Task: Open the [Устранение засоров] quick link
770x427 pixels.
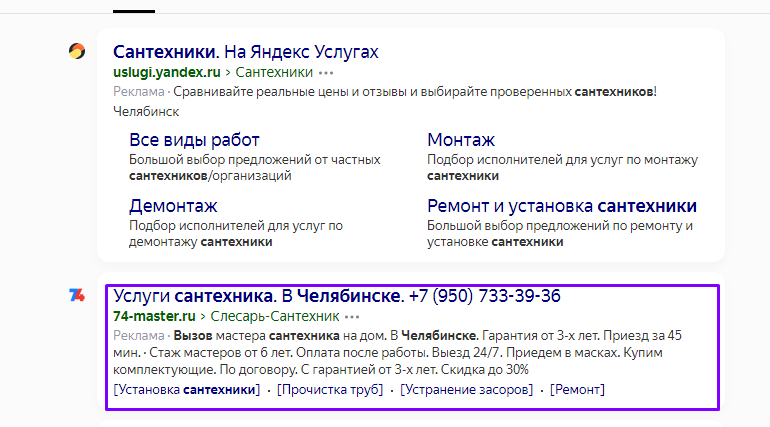Action: point(467,390)
